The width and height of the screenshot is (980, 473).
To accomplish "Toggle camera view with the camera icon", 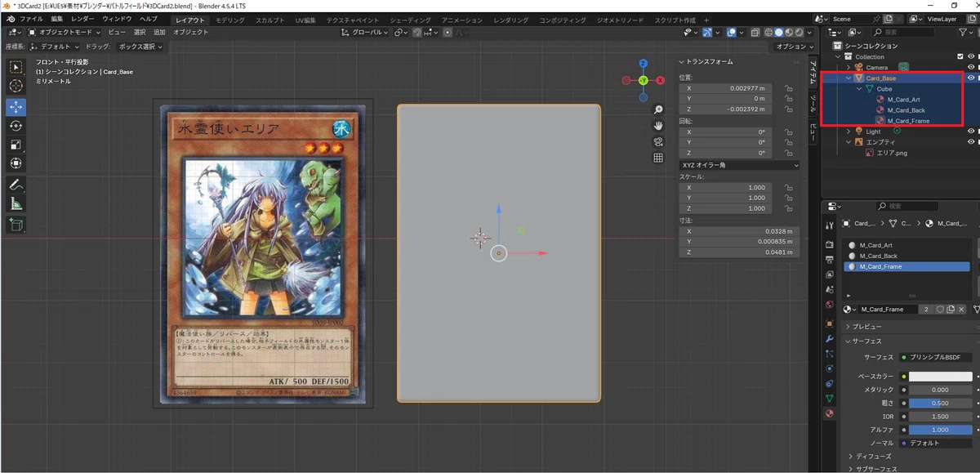I will click(658, 142).
